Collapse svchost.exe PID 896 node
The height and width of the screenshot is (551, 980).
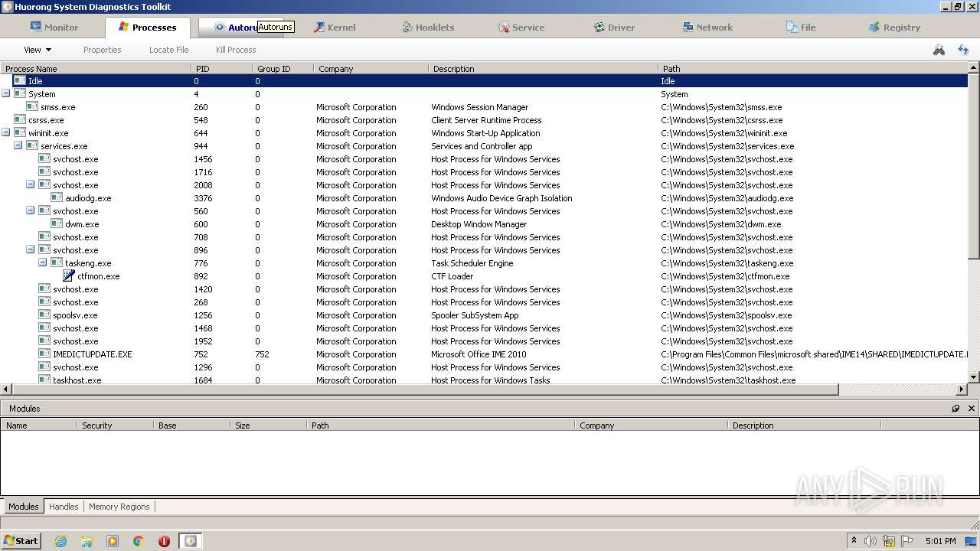(30, 249)
